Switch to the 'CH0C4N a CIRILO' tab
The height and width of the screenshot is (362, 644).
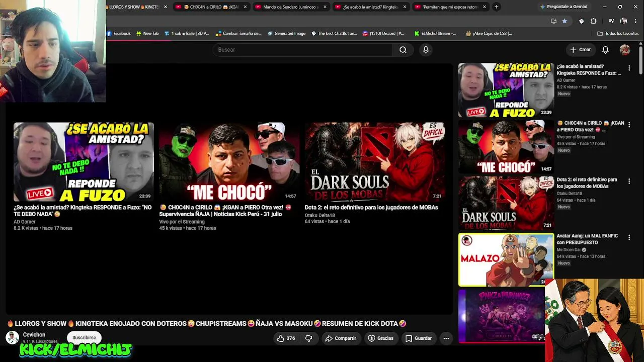coord(211,7)
